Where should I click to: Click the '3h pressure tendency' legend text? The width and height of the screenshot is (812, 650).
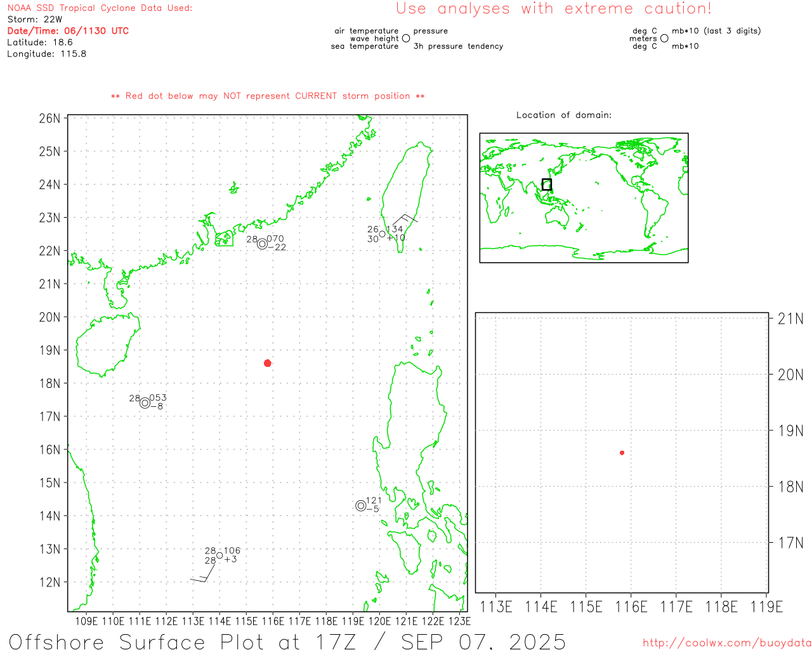(459, 46)
